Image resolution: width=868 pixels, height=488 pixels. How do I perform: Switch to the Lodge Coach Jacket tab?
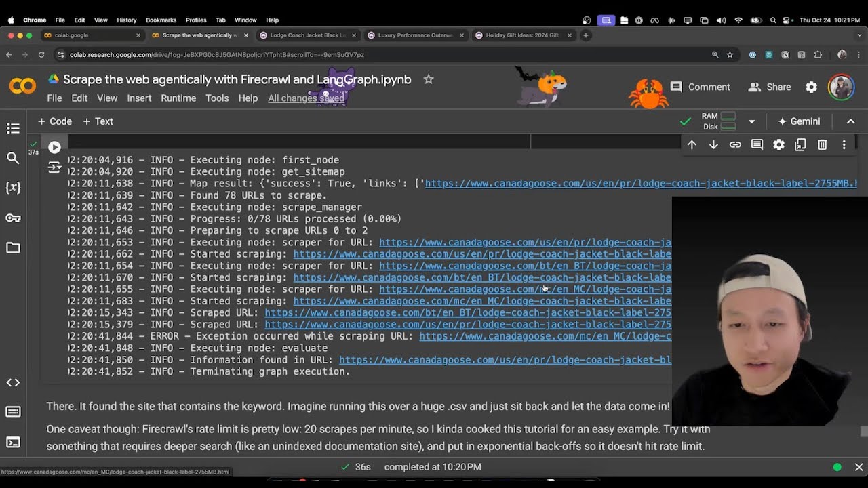tap(308, 35)
